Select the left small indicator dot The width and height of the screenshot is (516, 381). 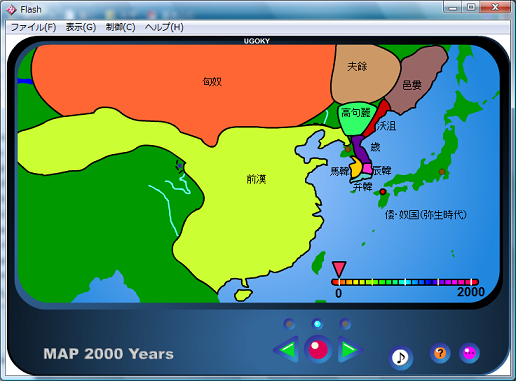tap(289, 324)
